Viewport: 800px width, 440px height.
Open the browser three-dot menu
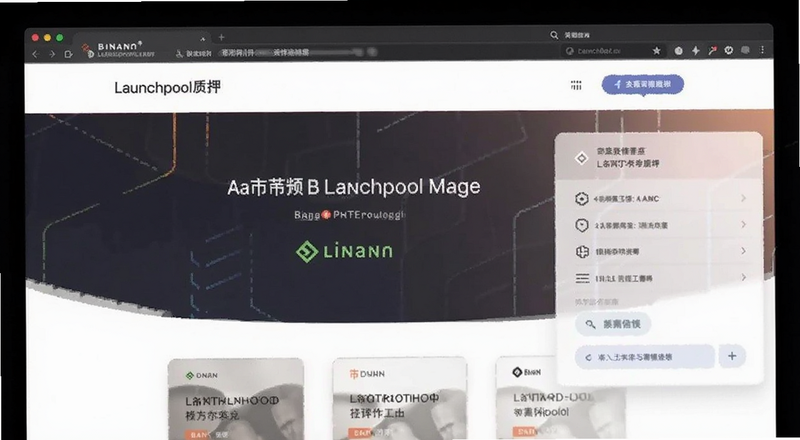(762, 50)
